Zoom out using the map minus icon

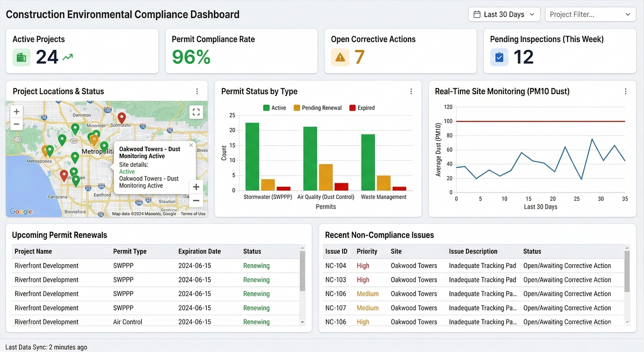tap(16, 124)
